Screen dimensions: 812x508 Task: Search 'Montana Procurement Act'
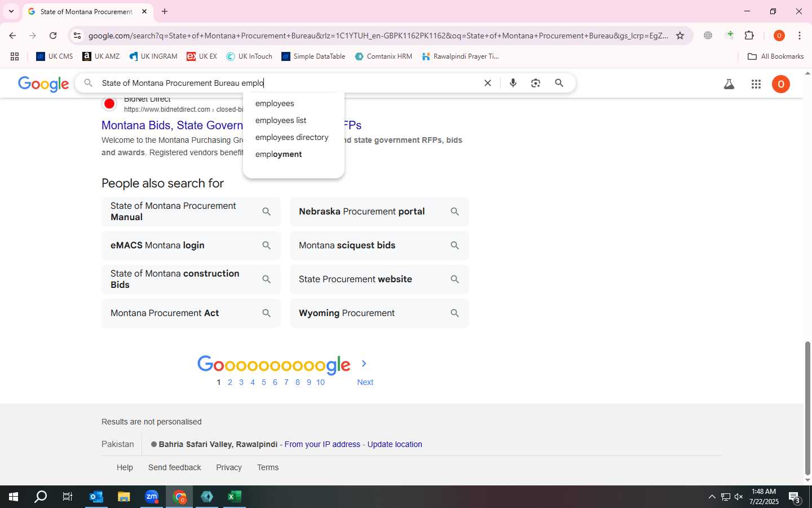191,313
